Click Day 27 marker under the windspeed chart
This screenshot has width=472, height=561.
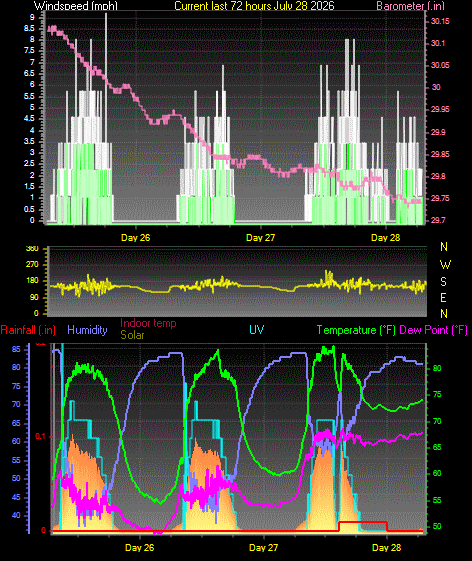261,238
